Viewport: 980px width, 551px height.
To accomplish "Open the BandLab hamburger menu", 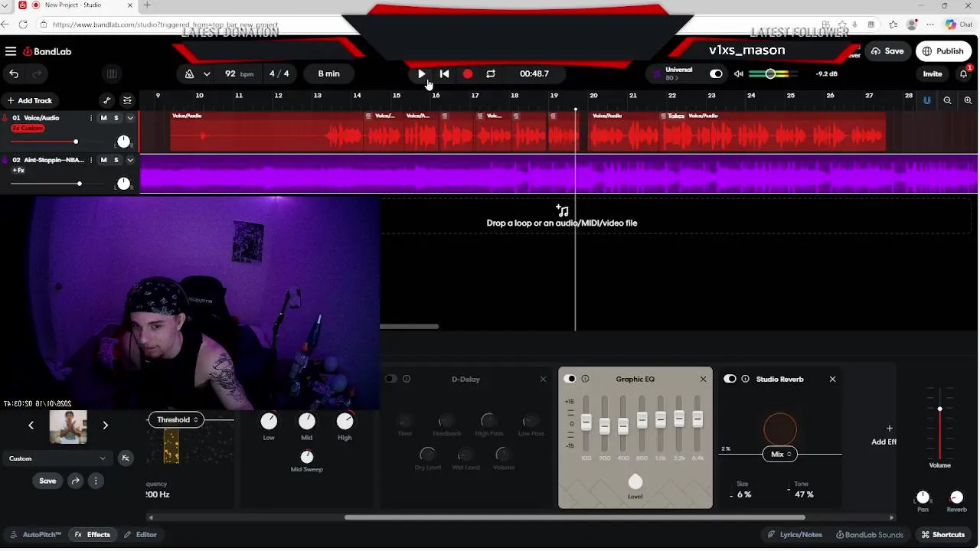I will point(11,51).
